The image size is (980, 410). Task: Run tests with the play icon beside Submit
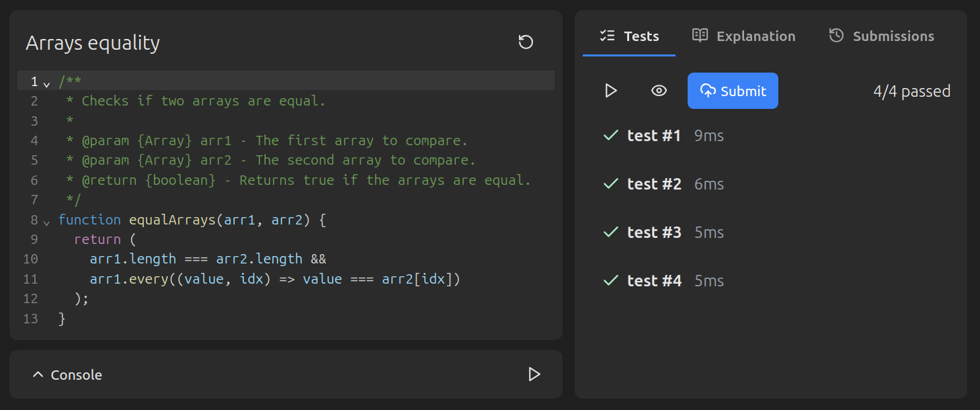pyautogui.click(x=611, y=91)
